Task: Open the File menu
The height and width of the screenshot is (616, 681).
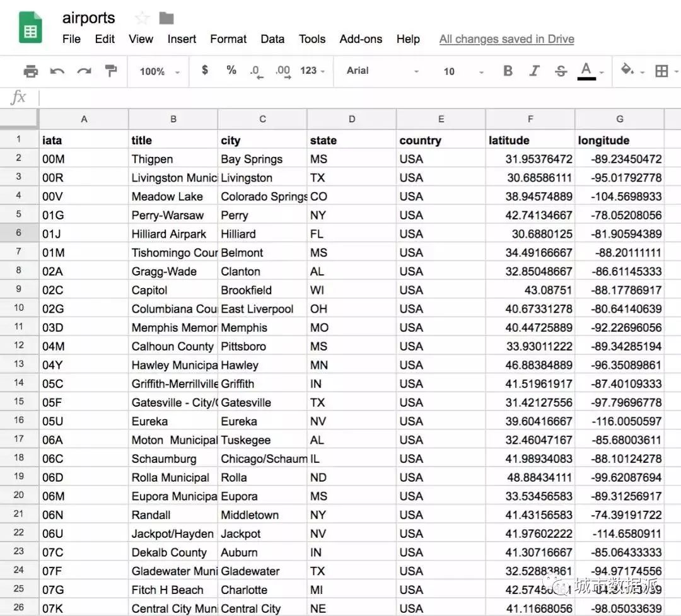Action: 71,39
